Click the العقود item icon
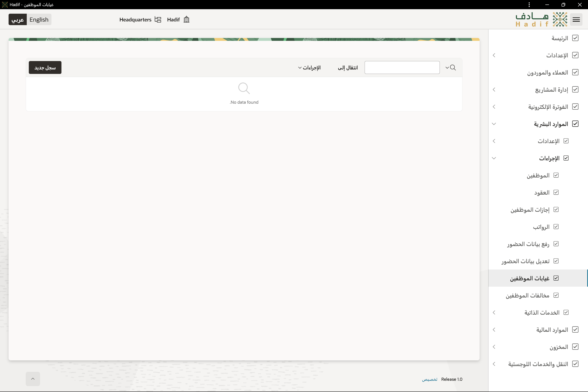The height and width of the screenshot is (392, 588). (x=556, y=192)
